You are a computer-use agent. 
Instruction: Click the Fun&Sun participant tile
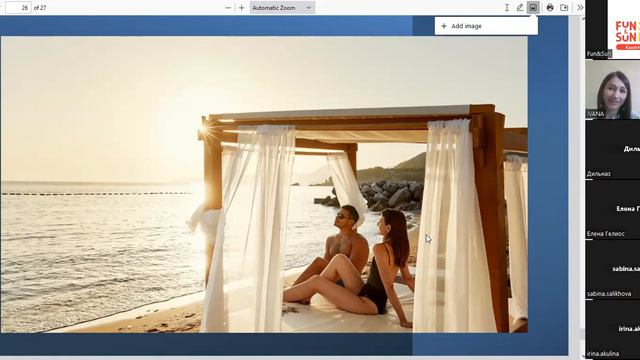tap(613, 29)
